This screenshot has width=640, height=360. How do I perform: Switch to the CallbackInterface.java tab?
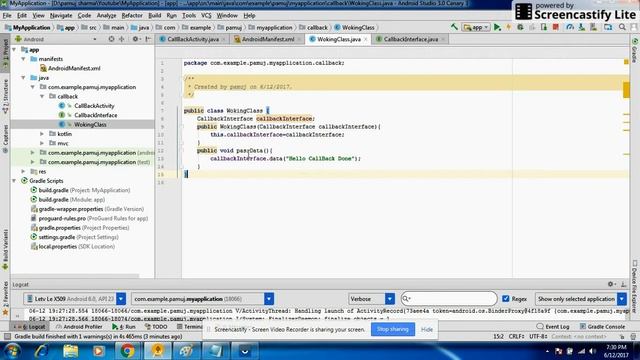click(x=411, y=39)
